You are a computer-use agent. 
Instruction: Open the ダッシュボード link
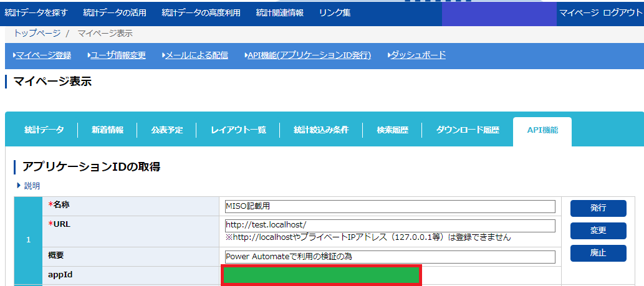pyautogui.click(x=418, y=55)
